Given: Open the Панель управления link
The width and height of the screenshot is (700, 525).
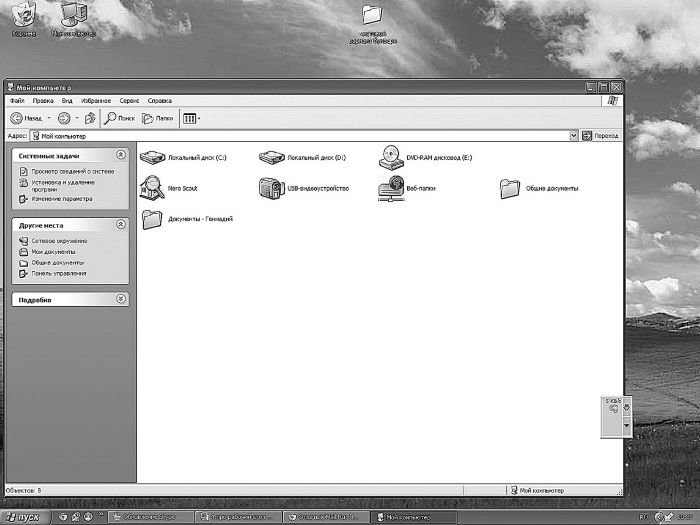Looking at the screenshot, I should (58, 273).
